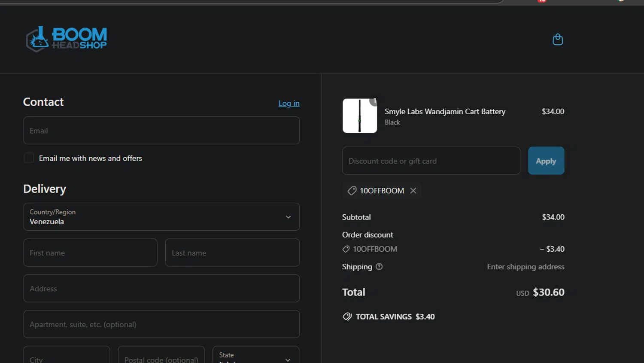Focus the Apartment, suite field
This screenshot has height=363, width=644.
[161, 324]
